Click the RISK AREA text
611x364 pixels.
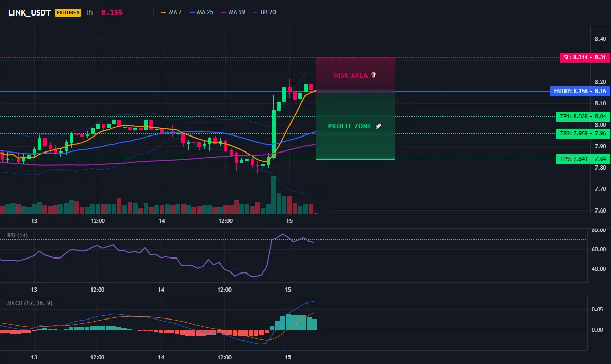(x=350, y=75)
